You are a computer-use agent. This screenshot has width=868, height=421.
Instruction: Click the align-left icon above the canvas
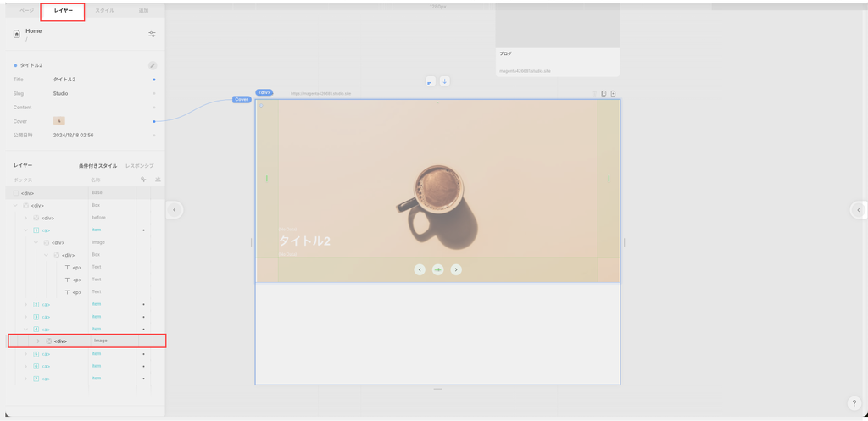(x=430, y=81)
